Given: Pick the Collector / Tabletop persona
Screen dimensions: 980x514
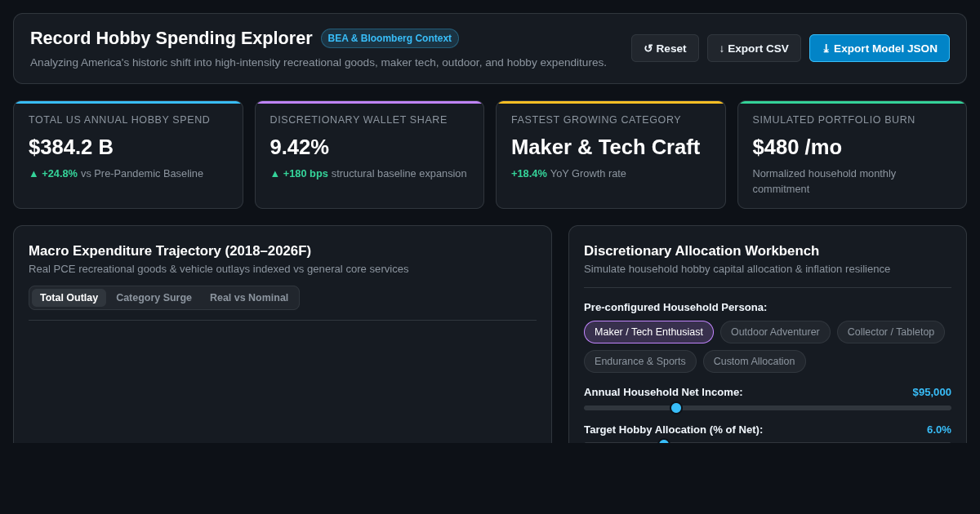Looking at the screenshot, I should pyautogui.click(x=891, y=332).
